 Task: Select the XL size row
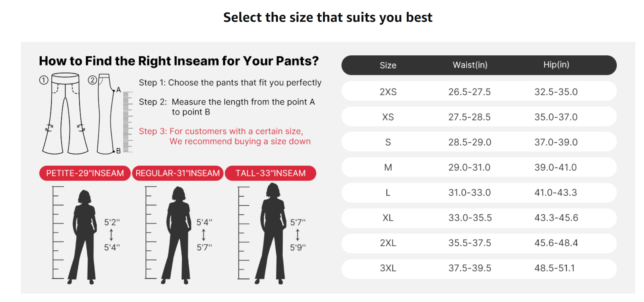(x=479, y=217)
